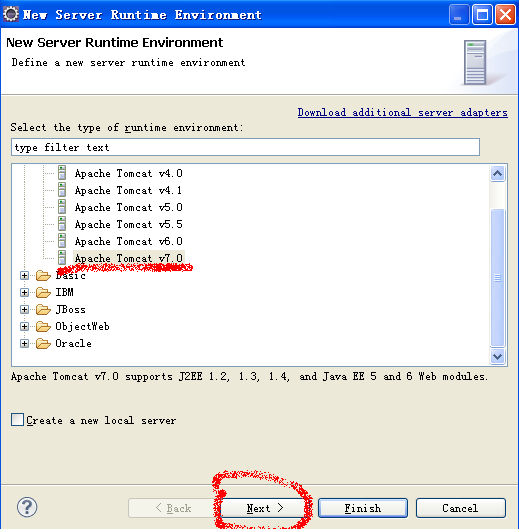
Task: Enable Create a new local server checkbox
Action: [17, 420]
